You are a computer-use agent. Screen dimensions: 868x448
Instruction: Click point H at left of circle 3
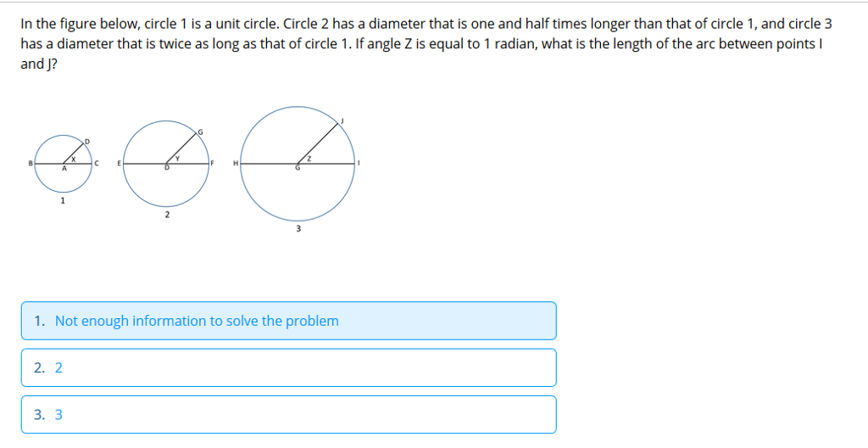[236, 164]
